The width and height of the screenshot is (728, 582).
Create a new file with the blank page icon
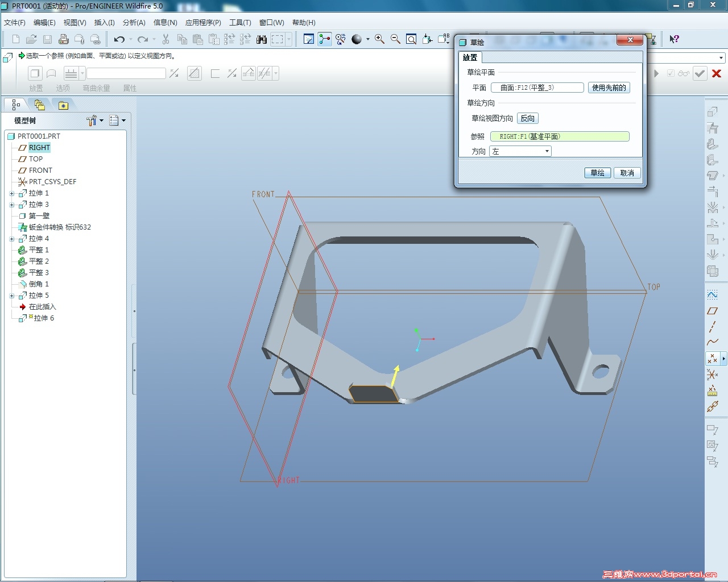point(16,39)
